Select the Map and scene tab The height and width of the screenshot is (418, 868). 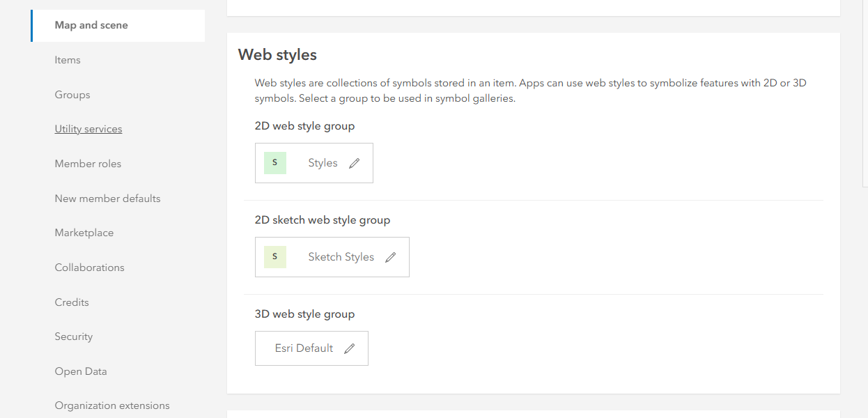pyautogui.click(x=91, y=25)
